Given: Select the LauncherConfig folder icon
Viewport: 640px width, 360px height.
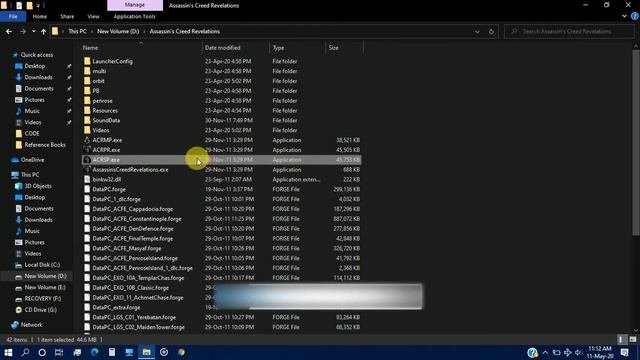Looking at the screenshot, I should click(87, 61).
